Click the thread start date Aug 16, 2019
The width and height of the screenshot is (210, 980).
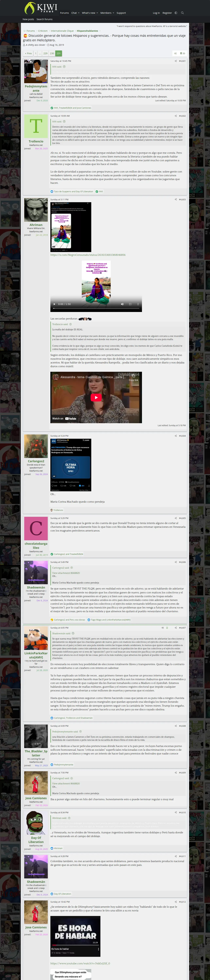(57, 45)
